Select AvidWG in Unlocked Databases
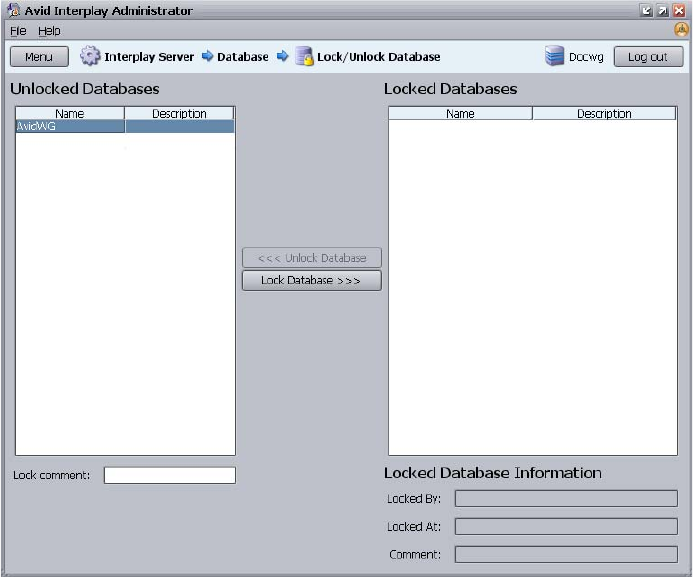This screenshot has height=577, width=693. (x=70, y=126)
